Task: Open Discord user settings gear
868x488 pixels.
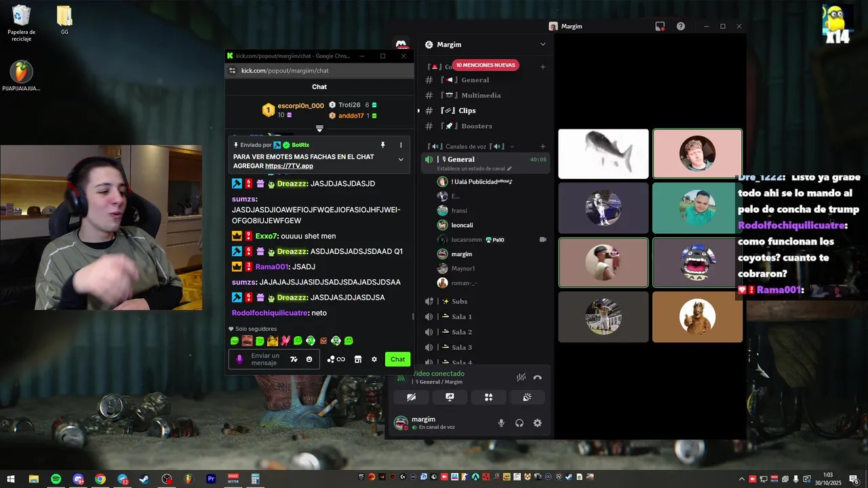Action: tap(538, 423)
